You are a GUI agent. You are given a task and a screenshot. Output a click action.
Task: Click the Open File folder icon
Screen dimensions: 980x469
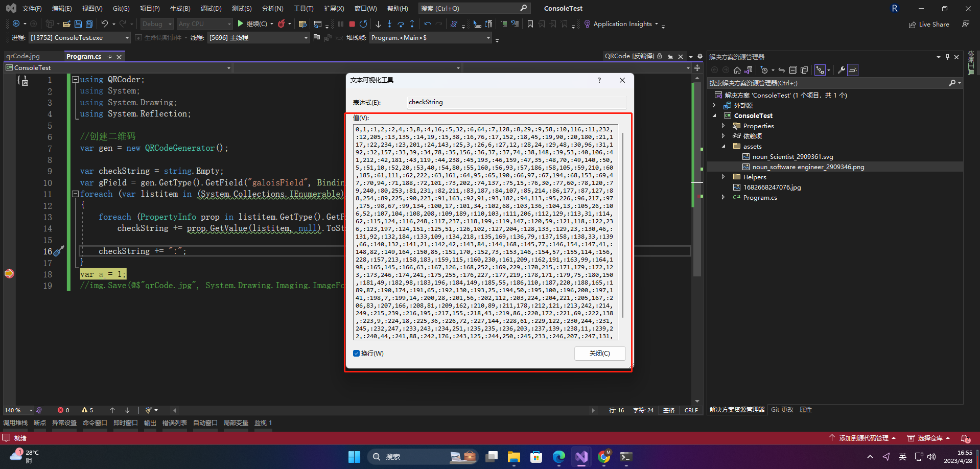66,24
